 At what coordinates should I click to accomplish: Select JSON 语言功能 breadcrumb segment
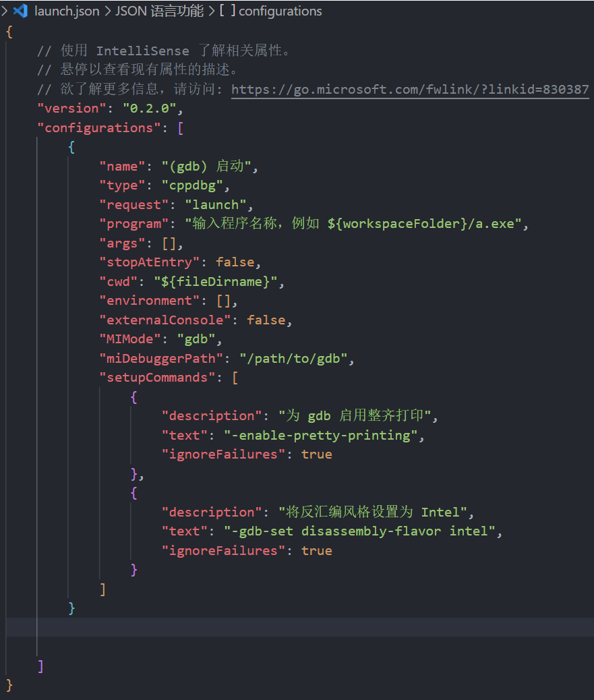(160, 11)
